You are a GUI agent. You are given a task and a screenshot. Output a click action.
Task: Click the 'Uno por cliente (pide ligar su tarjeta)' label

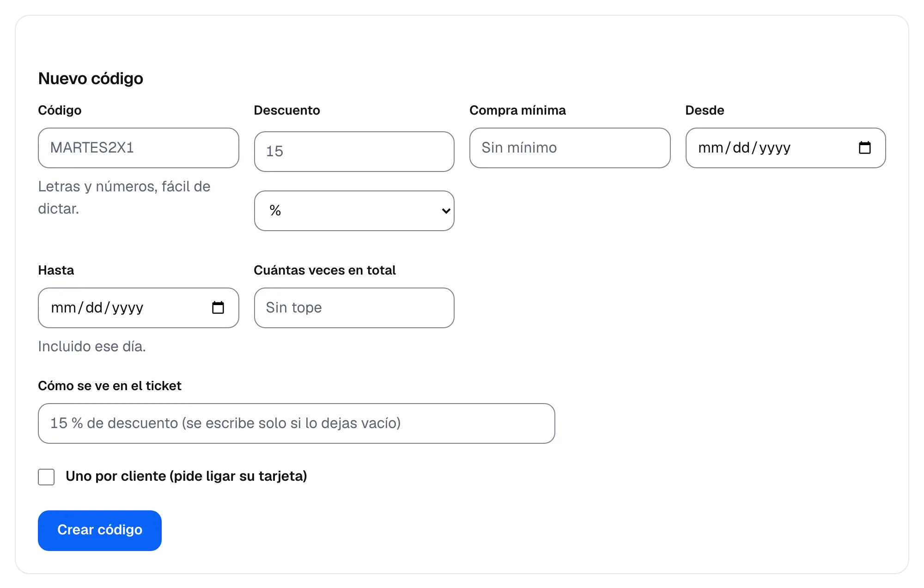point(186,476)
